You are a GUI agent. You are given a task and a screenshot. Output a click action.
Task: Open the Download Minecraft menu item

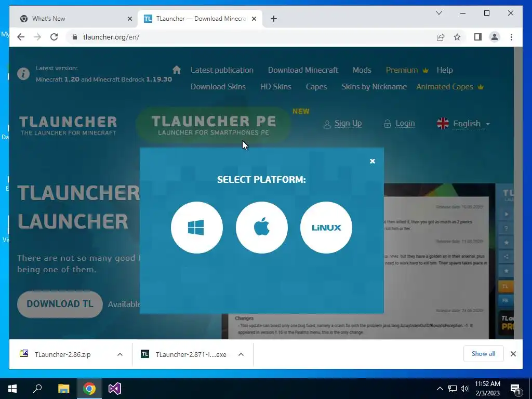pyautogui.click(x=303, y=70)
